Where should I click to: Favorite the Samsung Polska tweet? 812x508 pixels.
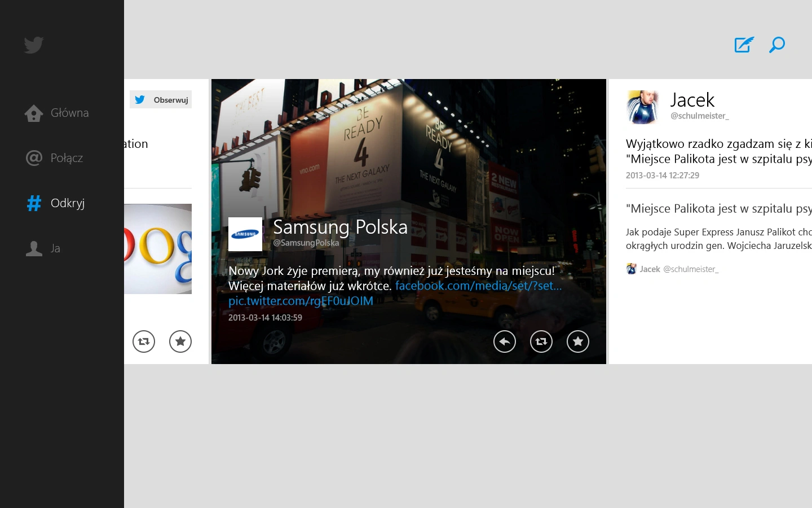click(578, 341)
